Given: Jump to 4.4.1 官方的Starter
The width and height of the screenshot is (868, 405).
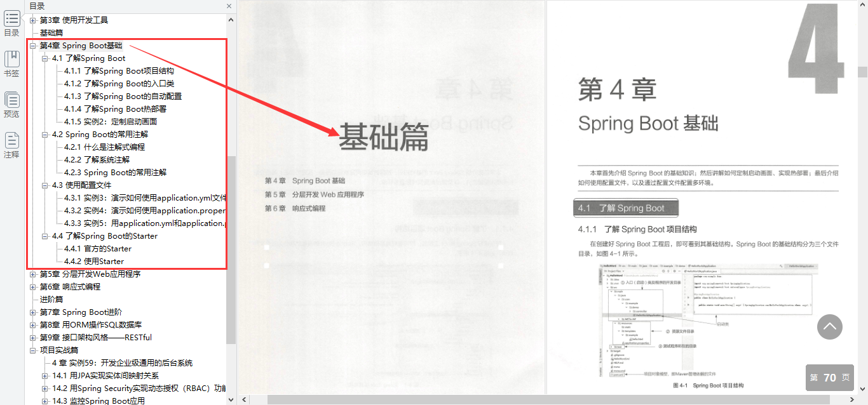Looking at the screenshot, I should (x=98, y=249).
